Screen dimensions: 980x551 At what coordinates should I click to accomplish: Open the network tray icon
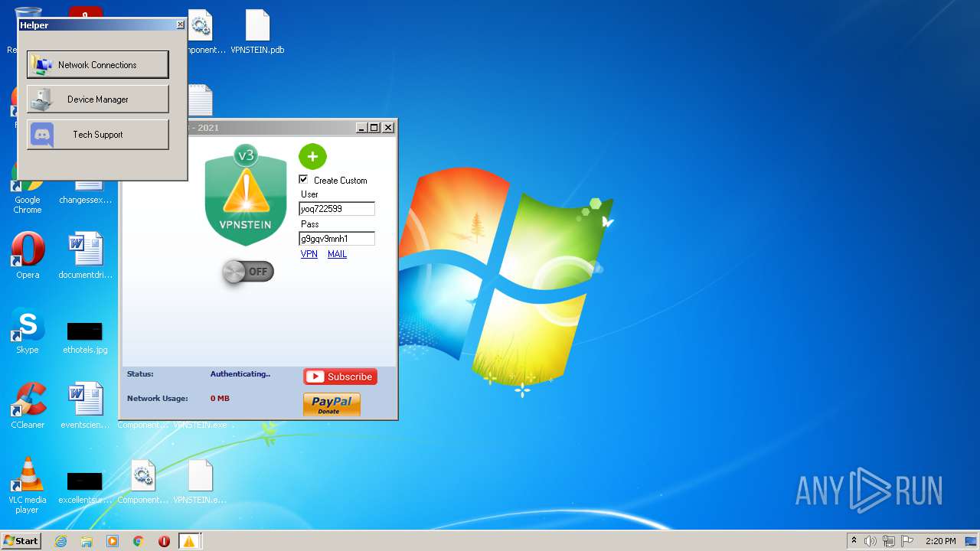click(889, 541)
